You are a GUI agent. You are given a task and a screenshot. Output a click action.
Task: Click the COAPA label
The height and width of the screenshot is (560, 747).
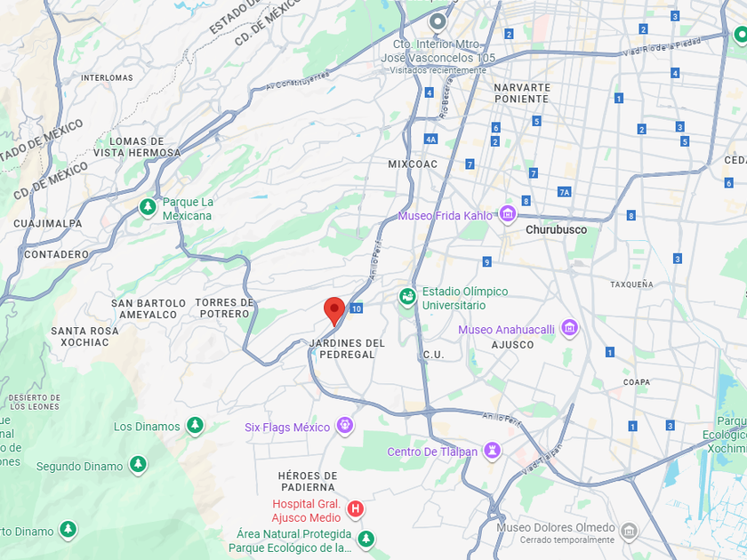[x=637, y=382]
